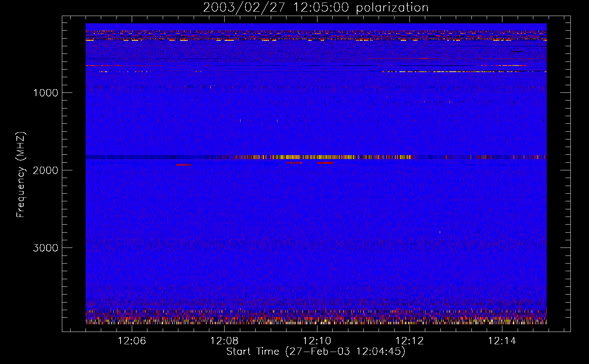The height and width of the screenshot is (364, 589).
Task: Click the 12:08 time tick label
Action: coord(224,341)
